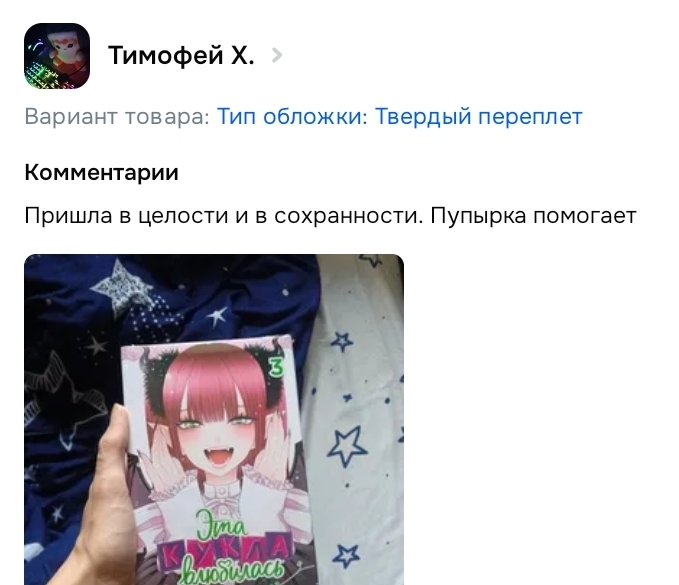Click the Вариант товара label

(x=117, y=116)
